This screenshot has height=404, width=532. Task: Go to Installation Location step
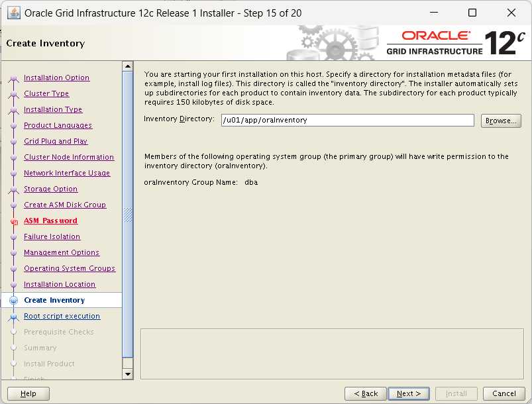(x=60, y=284)
